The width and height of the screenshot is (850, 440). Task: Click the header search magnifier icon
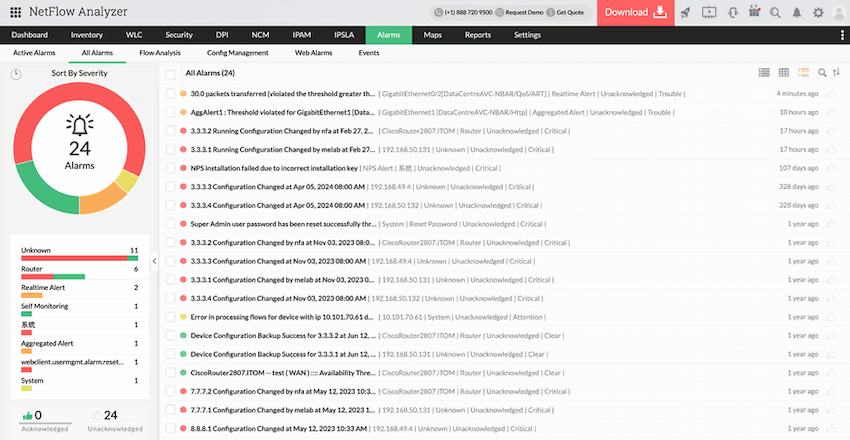[x=775, y=12]
